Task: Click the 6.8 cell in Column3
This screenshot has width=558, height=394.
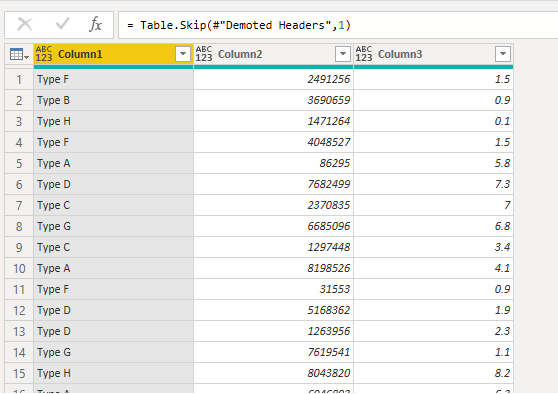Action: click(x=433, y=226)
